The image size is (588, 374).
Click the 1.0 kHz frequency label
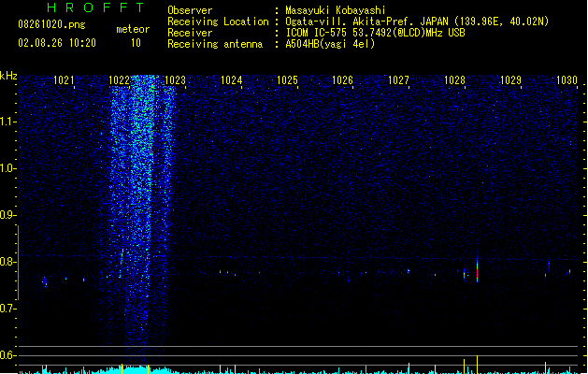point(7,168)
